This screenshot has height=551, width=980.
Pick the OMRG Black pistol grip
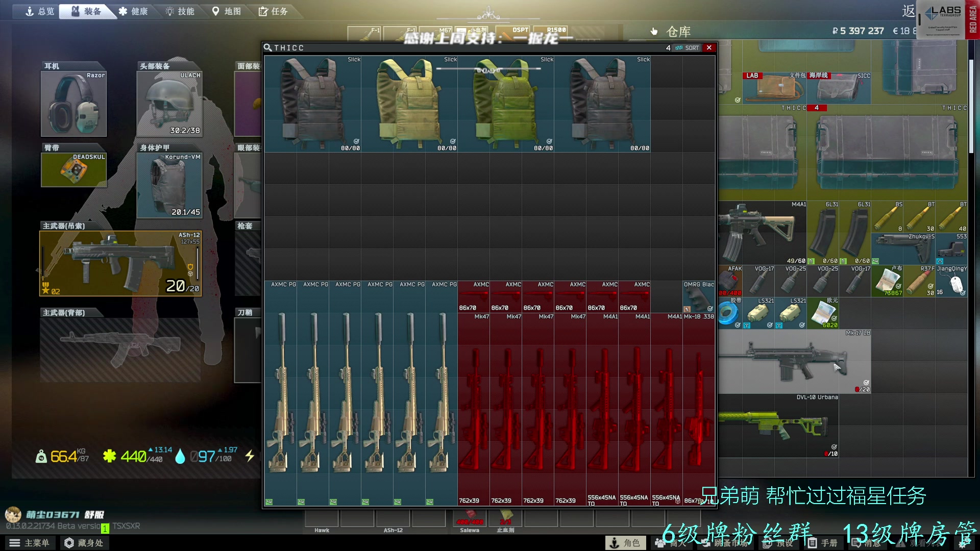click(x=699, y=296)
